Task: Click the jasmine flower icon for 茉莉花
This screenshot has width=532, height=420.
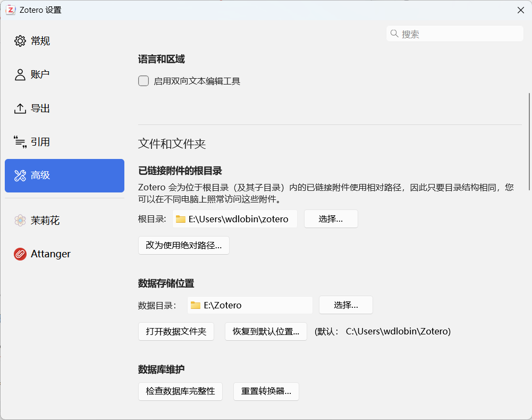Action: 20,220
